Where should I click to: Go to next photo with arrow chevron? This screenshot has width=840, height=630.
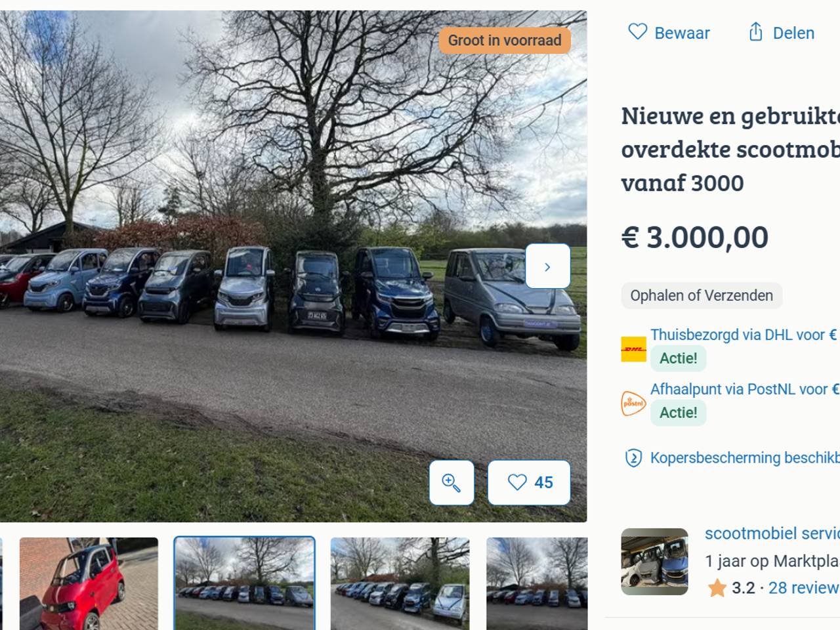click(x=548, y=266)
